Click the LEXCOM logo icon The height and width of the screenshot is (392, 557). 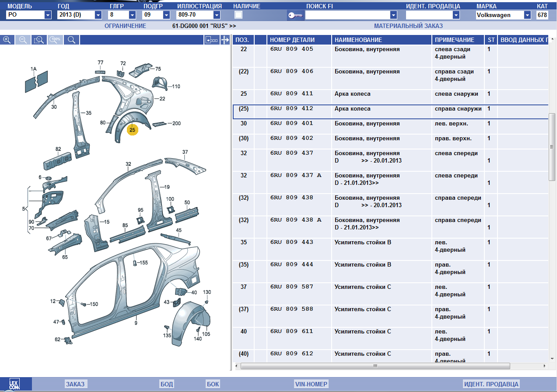pyautogui.click(x=15, y=384)
